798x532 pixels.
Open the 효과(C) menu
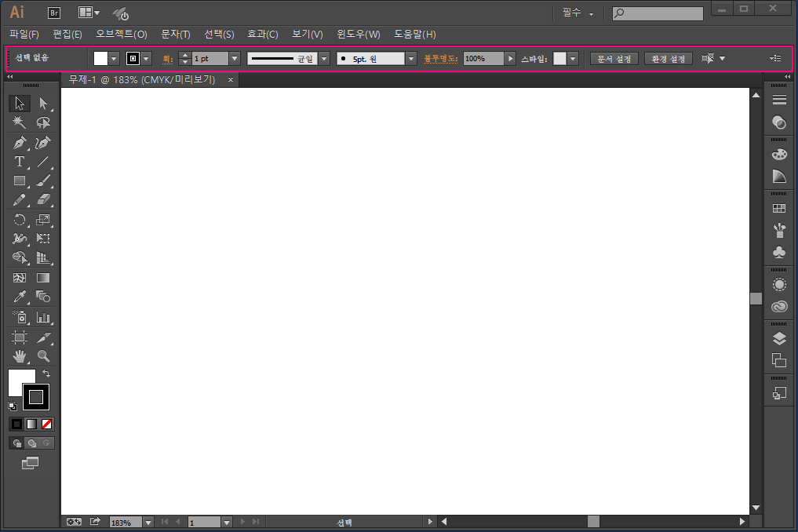tap(262, 35)
